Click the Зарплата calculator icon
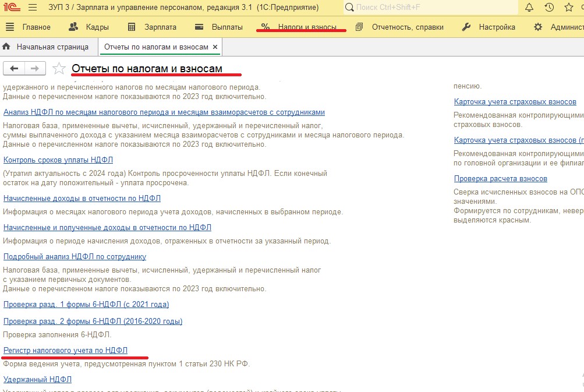The width and height of the screenshot is (584, 392). (x=132, y=27)
